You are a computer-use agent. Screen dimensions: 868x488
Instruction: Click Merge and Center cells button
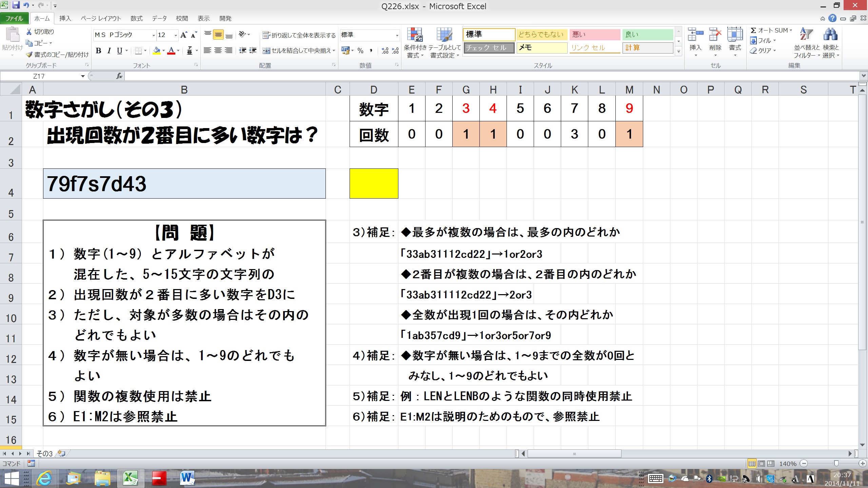click(297, 50)
